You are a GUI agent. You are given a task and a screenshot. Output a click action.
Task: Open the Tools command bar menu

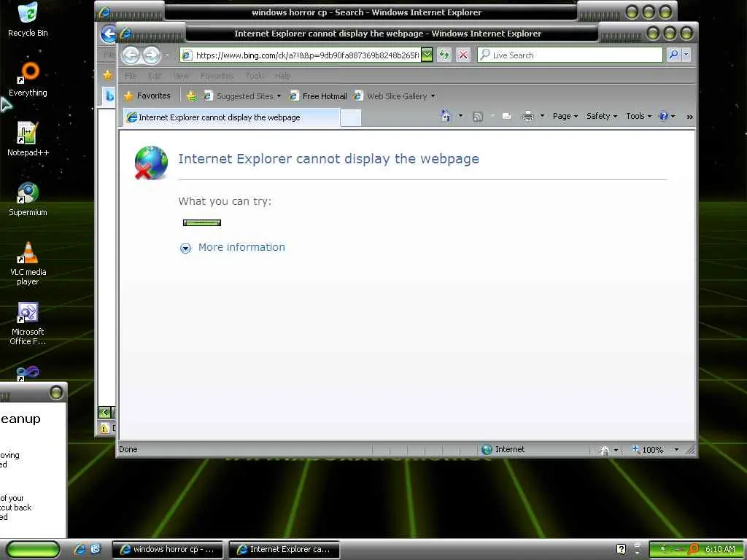tap(638, 116)
